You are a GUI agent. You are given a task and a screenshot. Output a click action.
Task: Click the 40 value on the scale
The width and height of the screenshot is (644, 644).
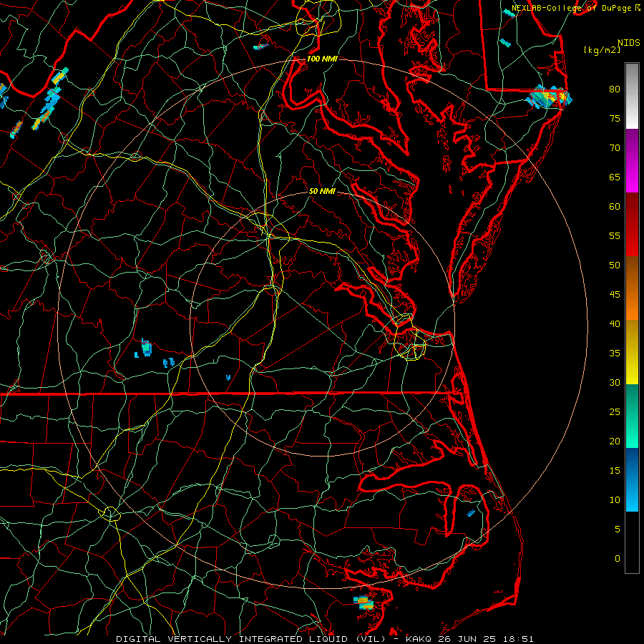[x=615, y=323]
